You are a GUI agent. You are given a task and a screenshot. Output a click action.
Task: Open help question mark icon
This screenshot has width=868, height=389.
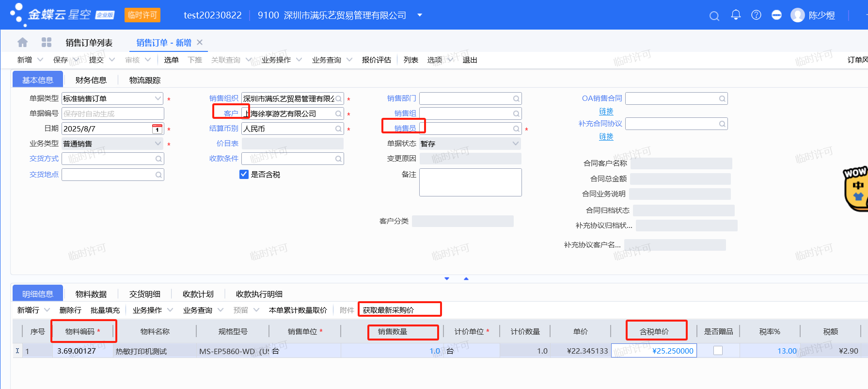[756, 15]
